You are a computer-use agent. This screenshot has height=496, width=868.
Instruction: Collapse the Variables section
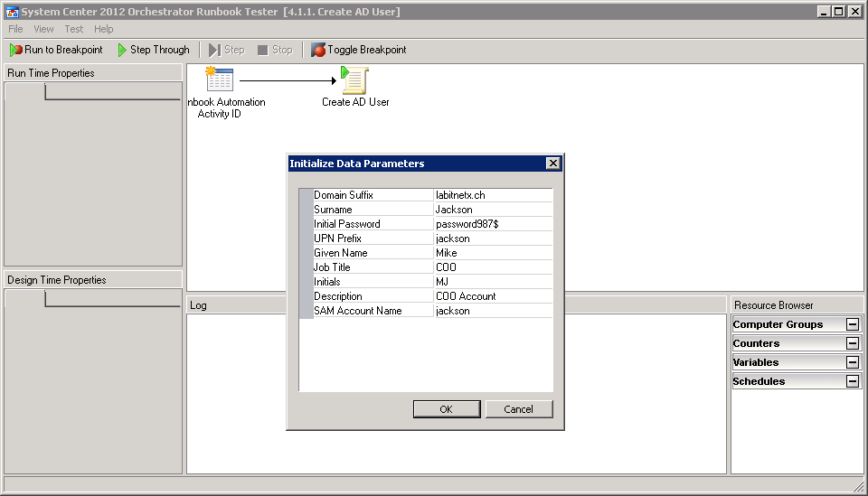(852, 362)
